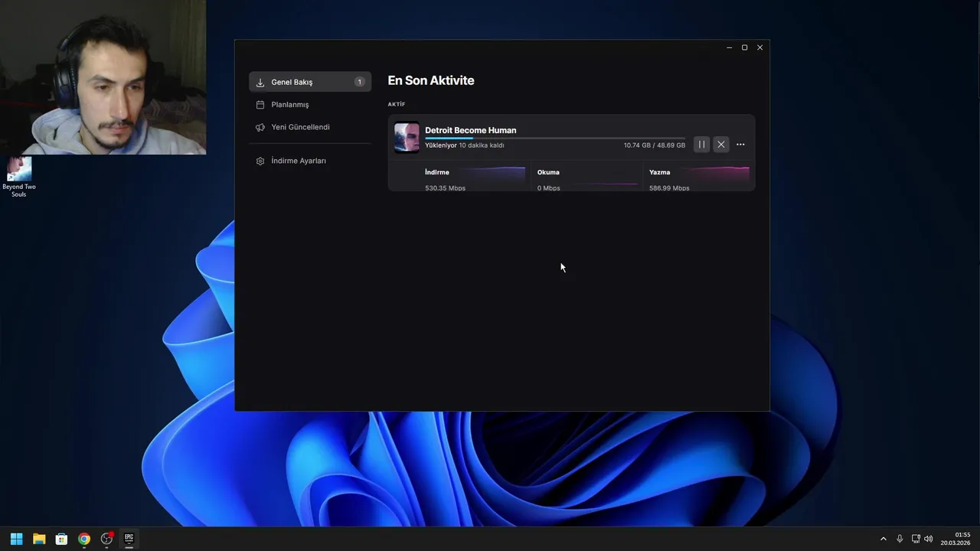Click the İndirme speed graph label
This screenshot has width=980, height=551.
[x=437, y=172]
